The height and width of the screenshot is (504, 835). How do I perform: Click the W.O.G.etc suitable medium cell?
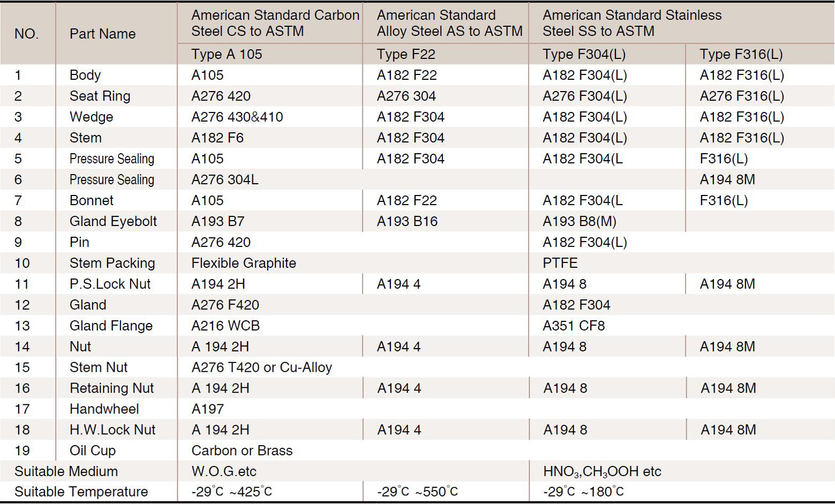pyautogui.click(x=223, y=471)
